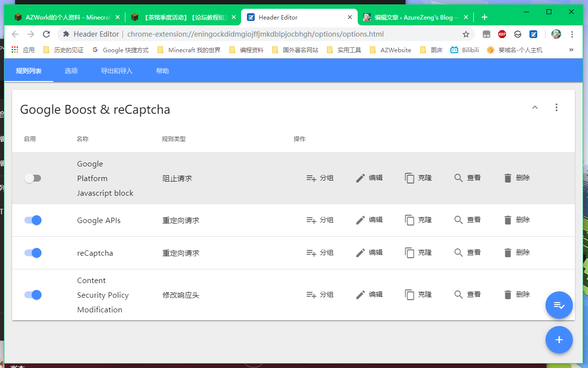Turn off the reCaptcha rule switch
588x368 pixels.
pyautogui.click(x=33, y=253)
